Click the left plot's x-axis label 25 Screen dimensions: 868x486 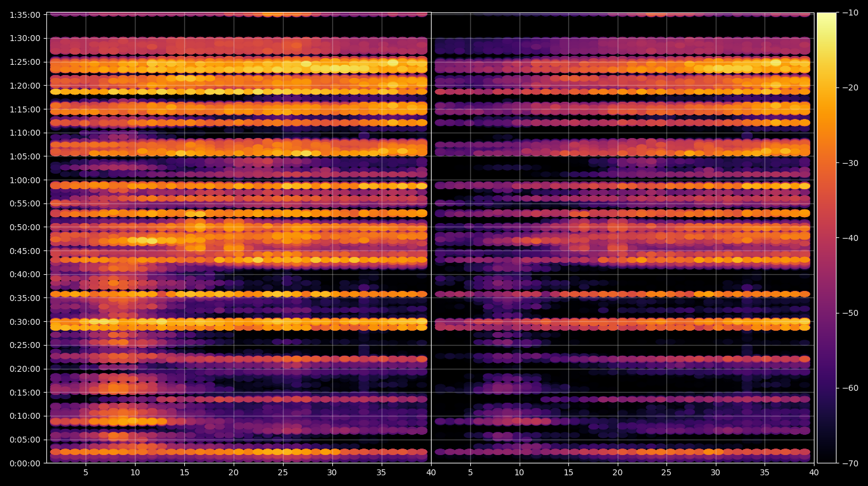[x=283, y=473]
